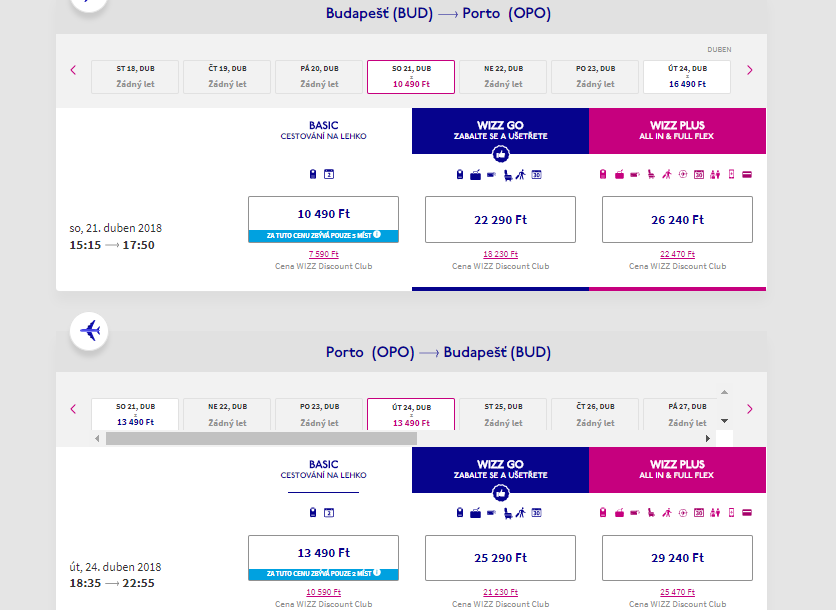Show earlier return dates with left arrow
This screenshot has width=836, height=610.
pyautogui.click(x=73, y=409)
